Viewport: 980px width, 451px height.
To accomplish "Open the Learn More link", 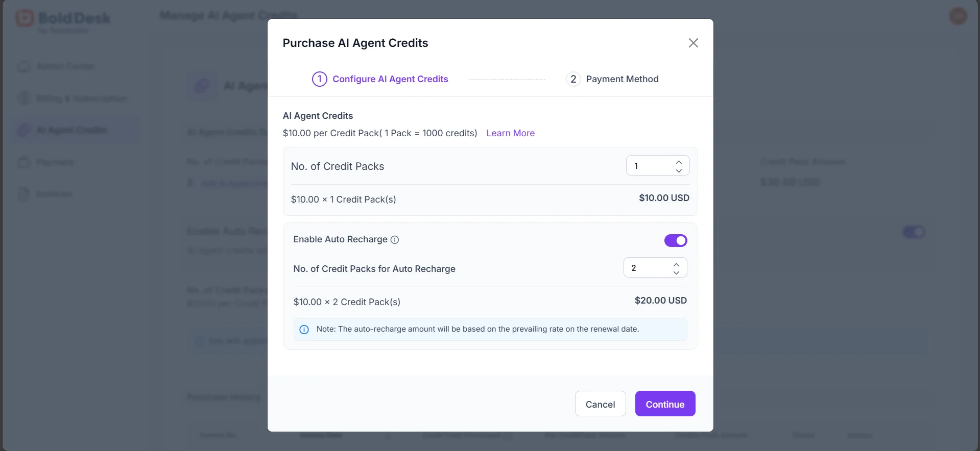I will pos(510,133).
